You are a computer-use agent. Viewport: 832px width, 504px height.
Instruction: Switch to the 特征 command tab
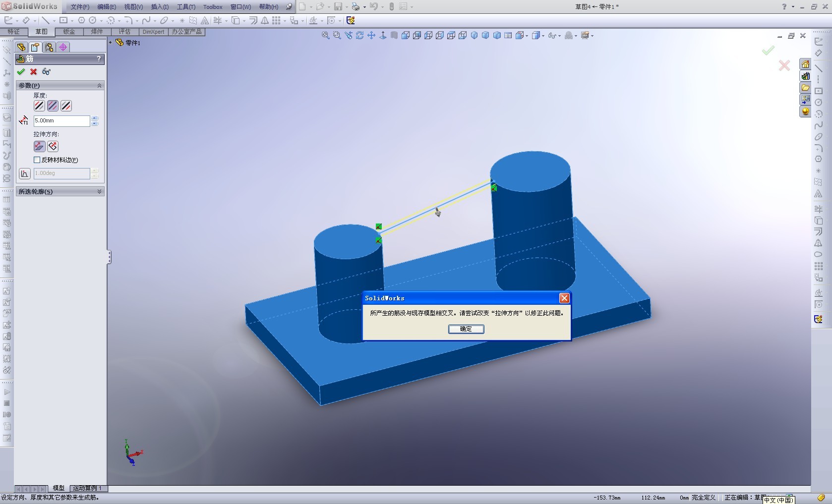coord(13,32)
